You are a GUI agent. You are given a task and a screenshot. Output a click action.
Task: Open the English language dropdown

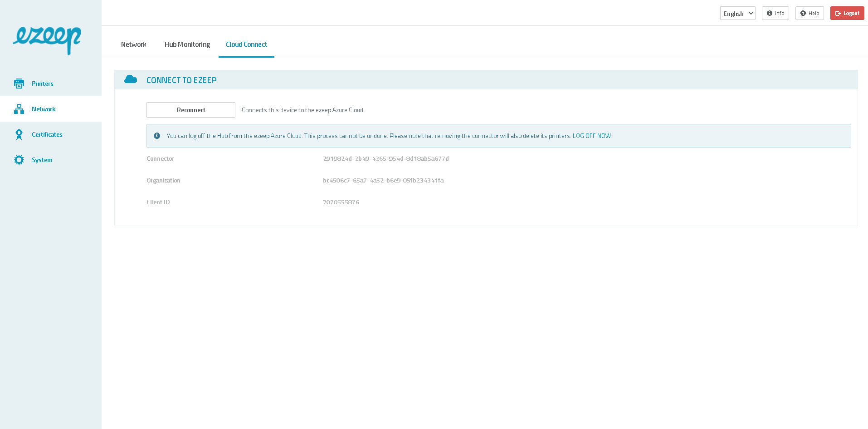pos(738,13)
